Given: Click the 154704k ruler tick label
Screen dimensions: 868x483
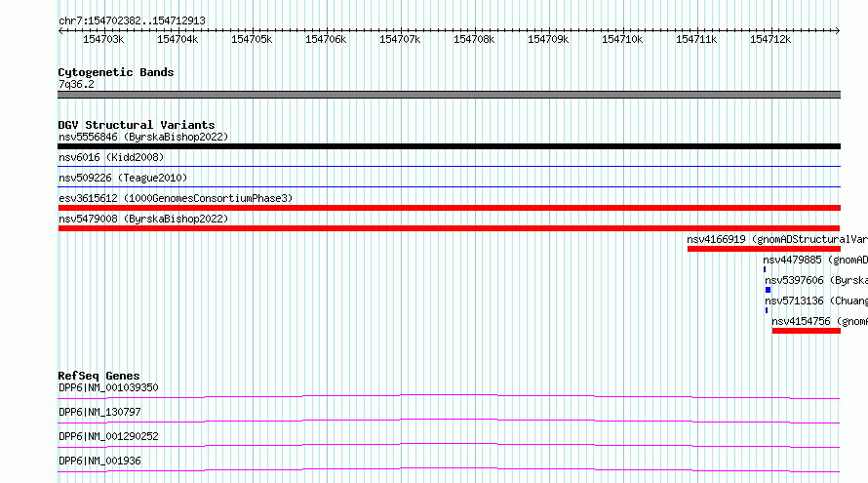Looking at the screenshot, I should point(178,39).
